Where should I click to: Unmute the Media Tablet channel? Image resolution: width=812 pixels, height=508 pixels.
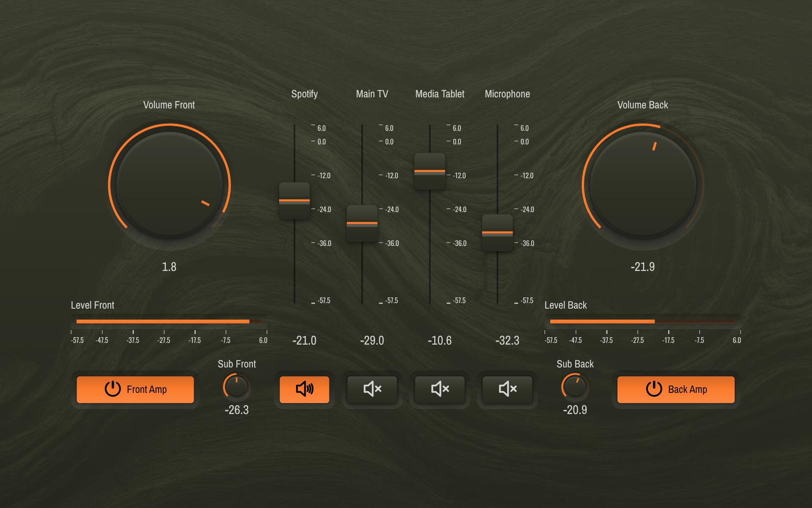tap(439, 389)
